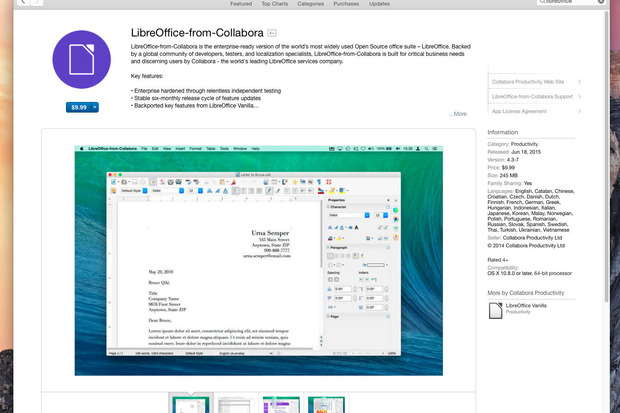Click the App Store window vertical scrollbar

607,157
